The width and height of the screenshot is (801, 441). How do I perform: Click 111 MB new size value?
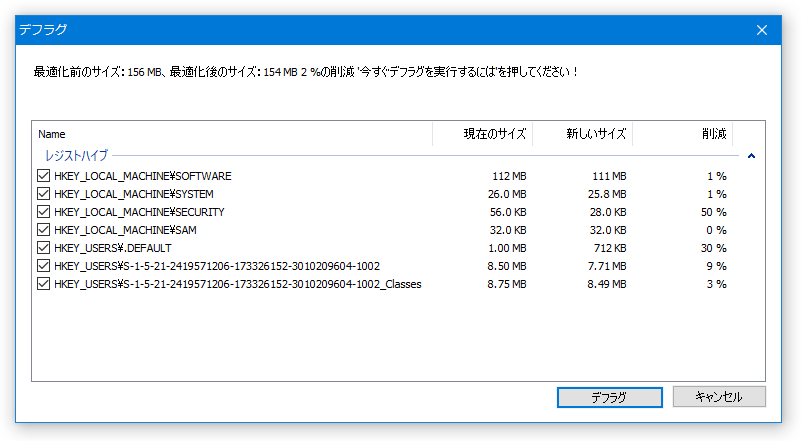(609, 176)
